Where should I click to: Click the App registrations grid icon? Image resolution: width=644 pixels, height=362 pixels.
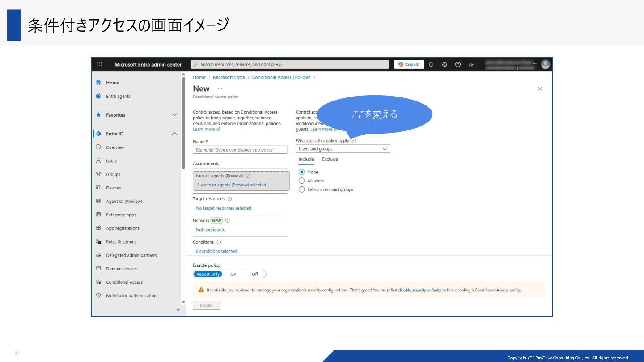tap(98, 228)
